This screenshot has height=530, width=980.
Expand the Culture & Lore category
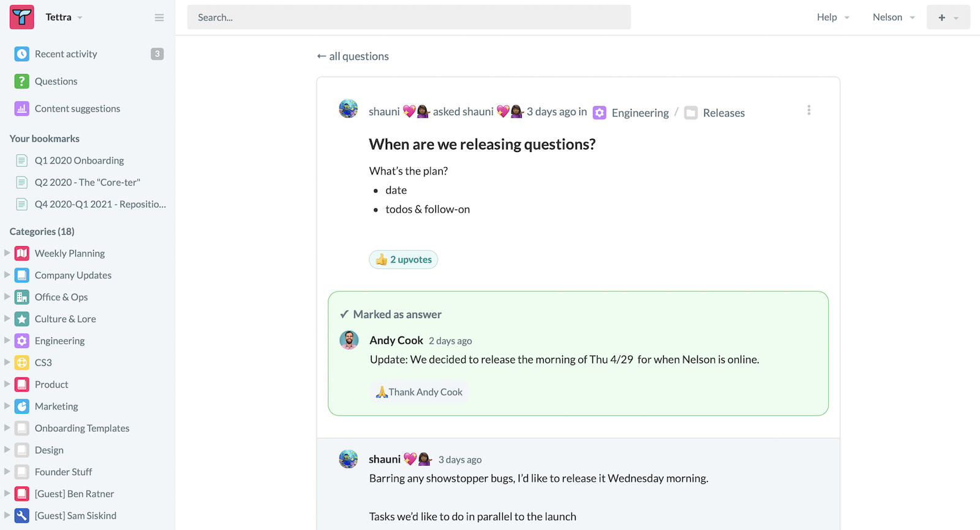pyautogui.click(x=7, y=318)
